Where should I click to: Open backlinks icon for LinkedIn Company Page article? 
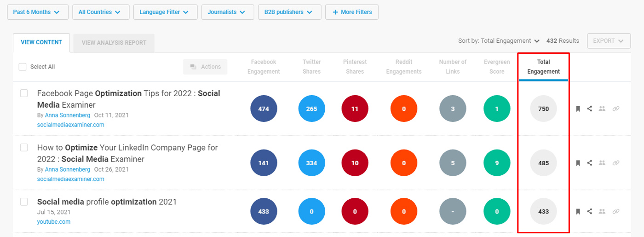click(616, 163)
